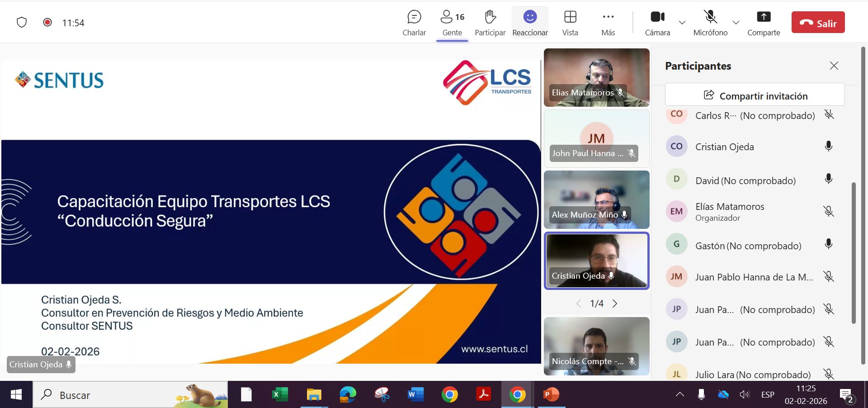Change meeting layout using Vista
868x408 pixels.
[x=570, y=22]
